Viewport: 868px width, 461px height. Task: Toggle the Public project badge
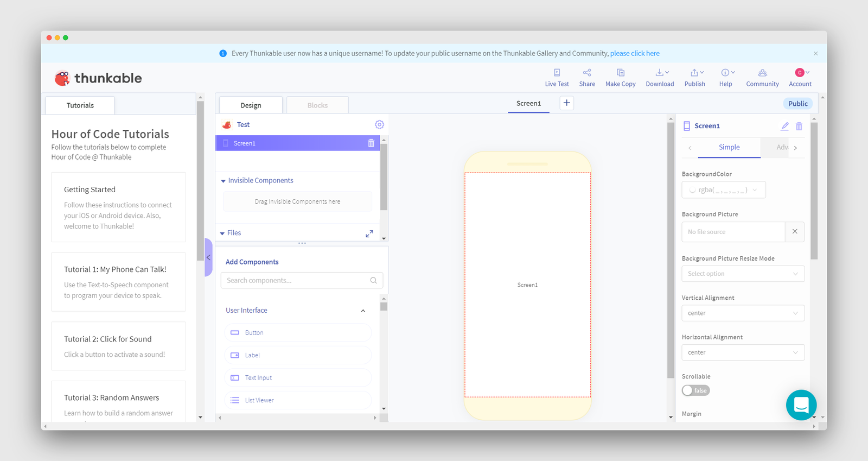(797, 104)
